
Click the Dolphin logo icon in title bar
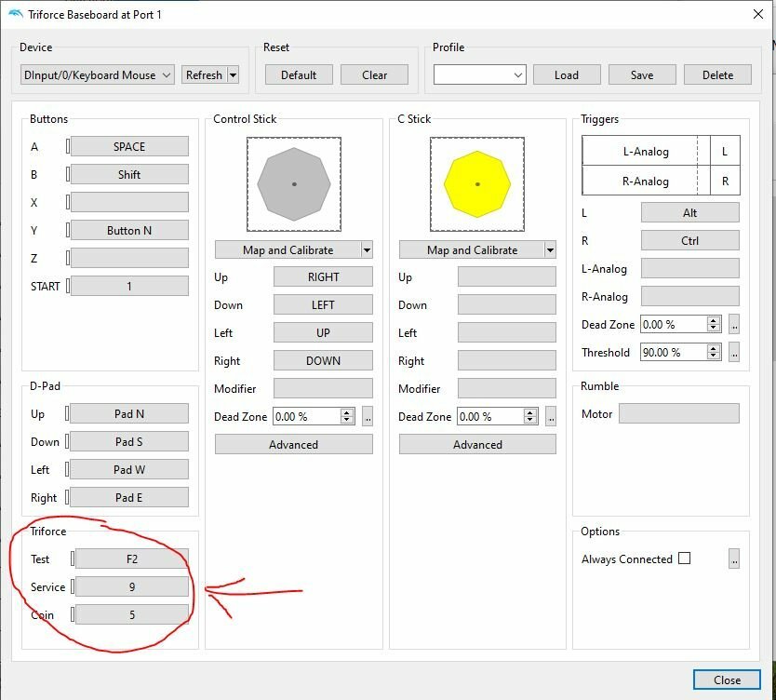click(15, 14)
